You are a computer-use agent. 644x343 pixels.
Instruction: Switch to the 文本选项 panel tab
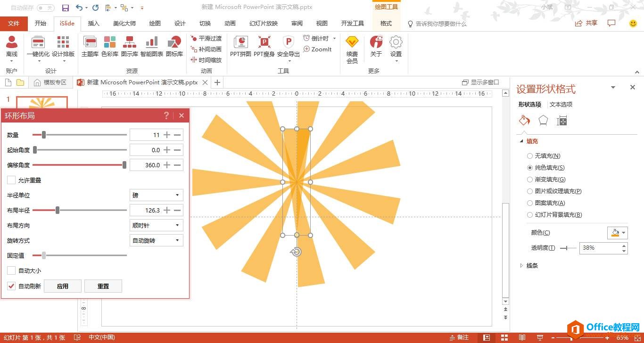tap(561, 104)
